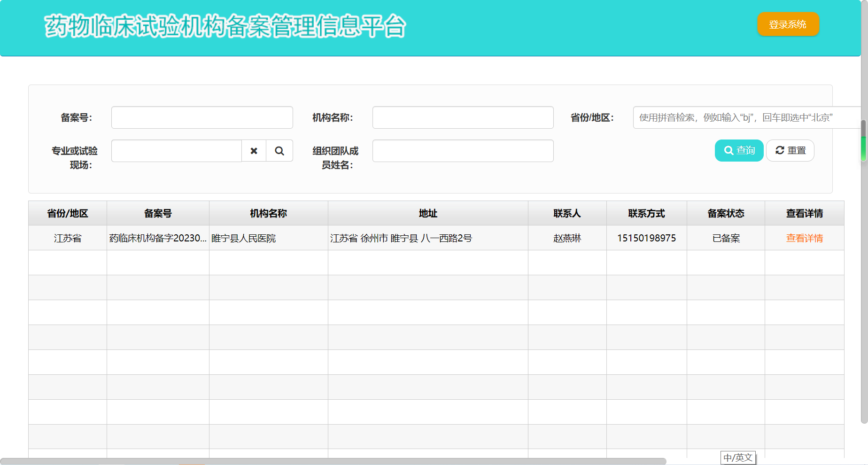Viewport: 868px width, 465px height.
Task: Click the 机构名称 table column header
Action: 268,213
